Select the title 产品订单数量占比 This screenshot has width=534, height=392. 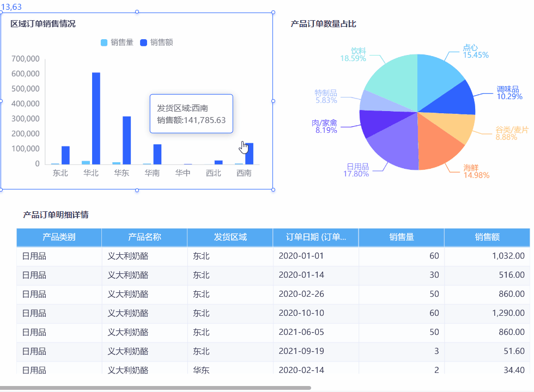324,24
